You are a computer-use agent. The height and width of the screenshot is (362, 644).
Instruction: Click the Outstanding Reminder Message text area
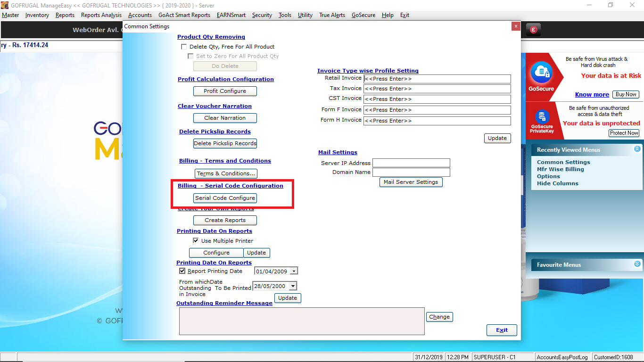pyautogui.click(x=302, y=321)
